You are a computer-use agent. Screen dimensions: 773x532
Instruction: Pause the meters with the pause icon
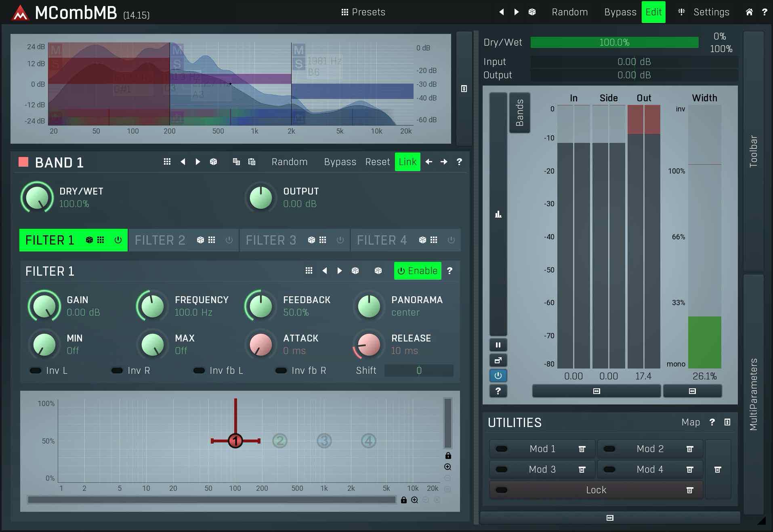tap(498, 345)
